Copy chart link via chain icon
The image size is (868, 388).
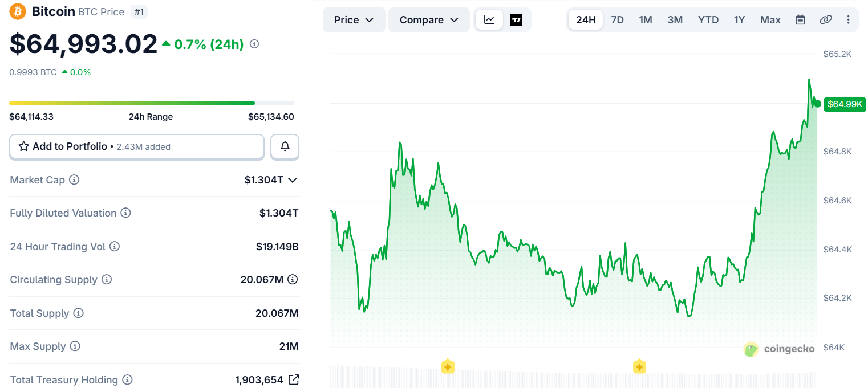pyautogui.click(x=826, y=20)
